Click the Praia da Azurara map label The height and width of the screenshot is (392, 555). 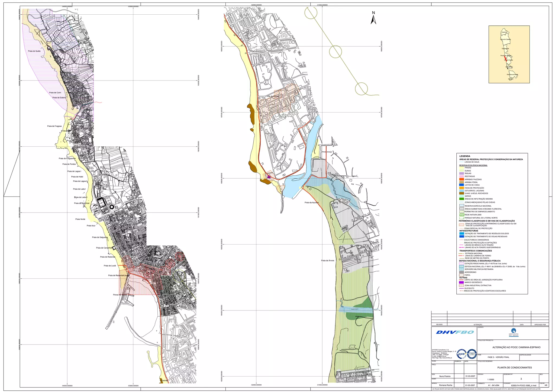point(311,203)
